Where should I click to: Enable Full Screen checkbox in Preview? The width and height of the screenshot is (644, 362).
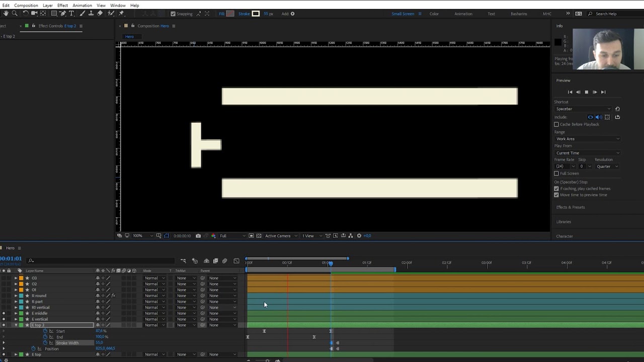click(556, 173)
